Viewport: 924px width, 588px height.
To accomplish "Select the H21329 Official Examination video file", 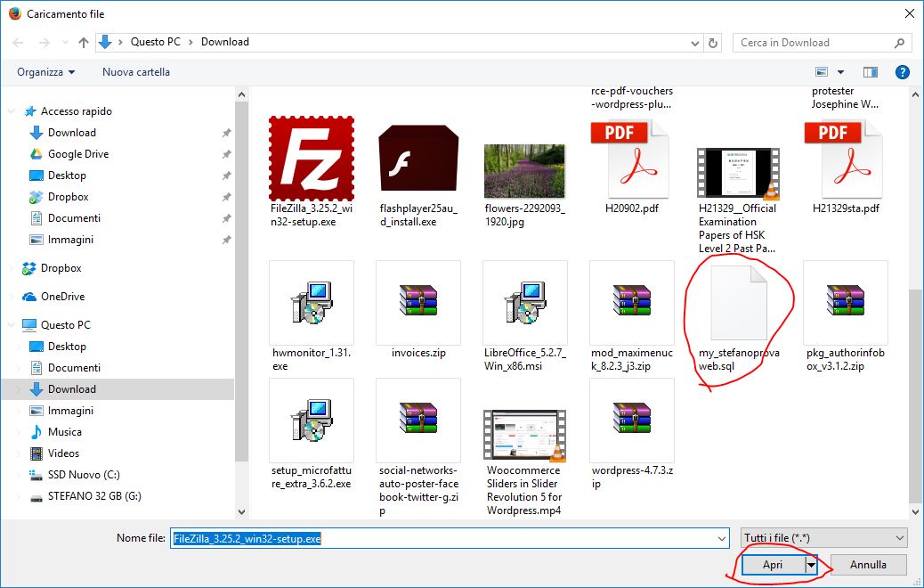I will point(738,172).
